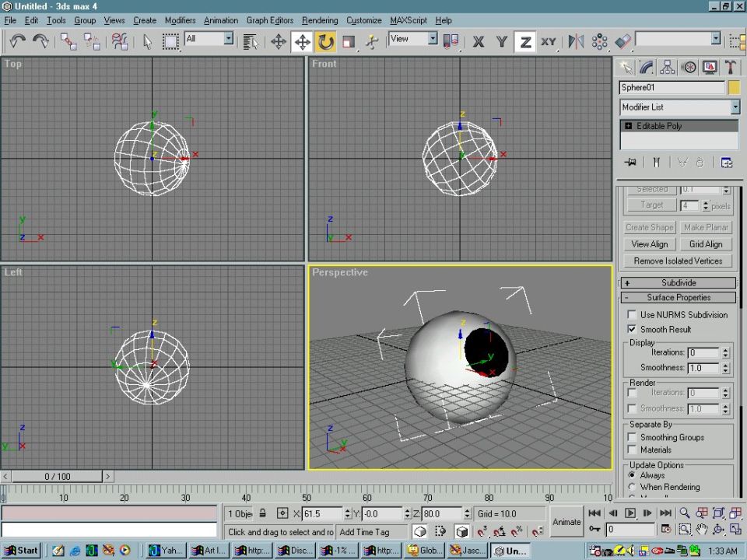747x560 pixels.
Task: Restrict transform to X axis
Action: click(479, 41)
